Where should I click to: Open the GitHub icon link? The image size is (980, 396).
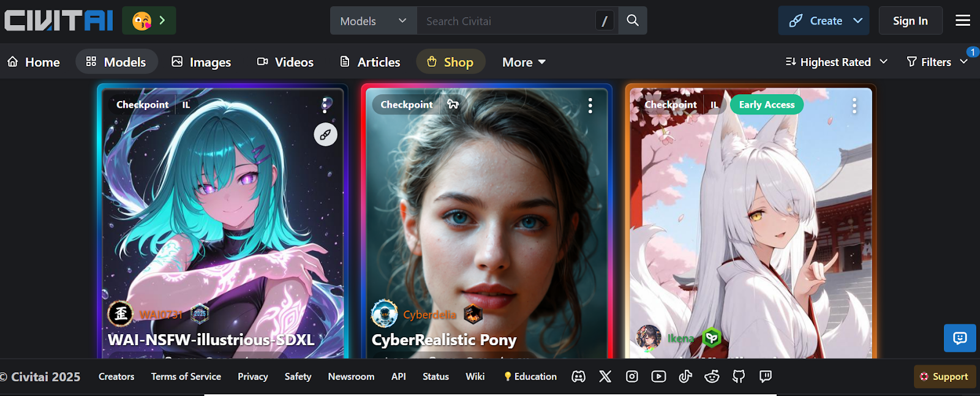click(x=739, y=376)
